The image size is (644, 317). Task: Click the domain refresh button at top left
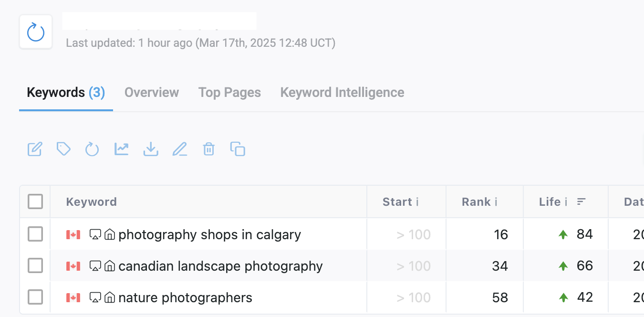pos(36,32)
